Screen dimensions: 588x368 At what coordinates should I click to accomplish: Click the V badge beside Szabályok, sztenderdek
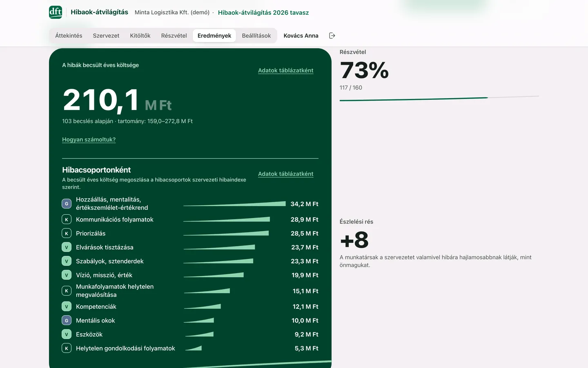tap(67, 261)
